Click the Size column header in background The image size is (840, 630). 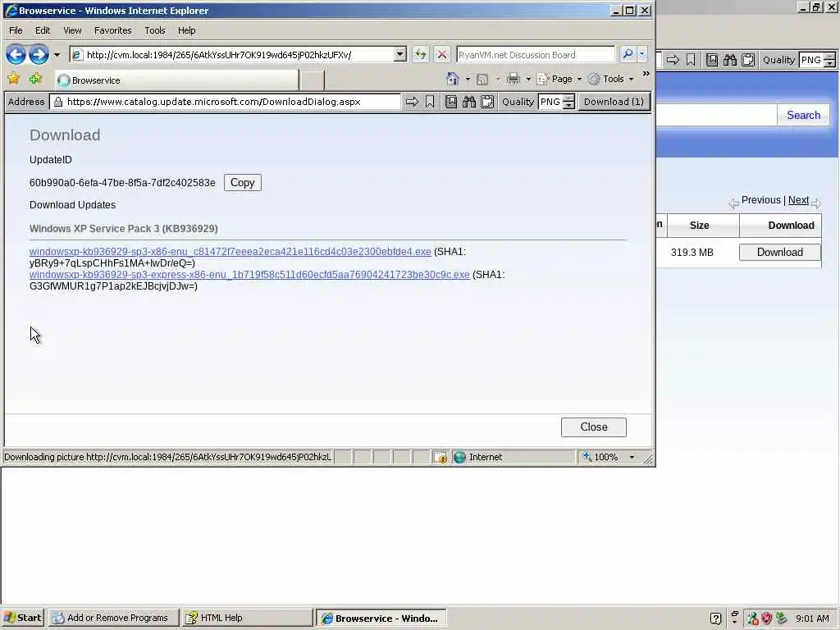pyautogui.click(x=700, y=226)
